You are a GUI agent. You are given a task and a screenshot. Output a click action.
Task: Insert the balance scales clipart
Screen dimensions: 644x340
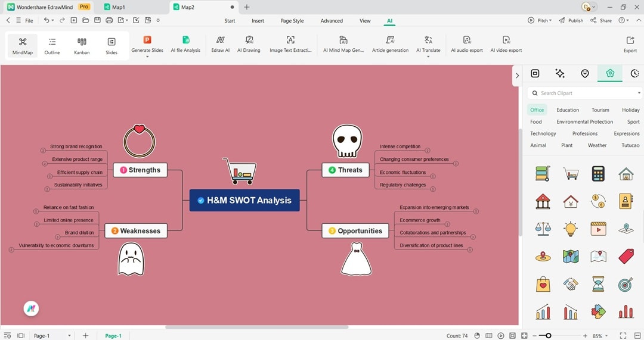coord(543,229)
